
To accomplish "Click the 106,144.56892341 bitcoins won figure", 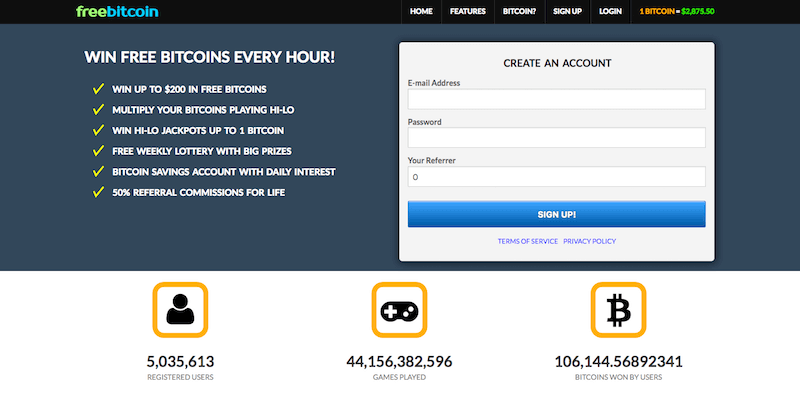I will [618, 362].
